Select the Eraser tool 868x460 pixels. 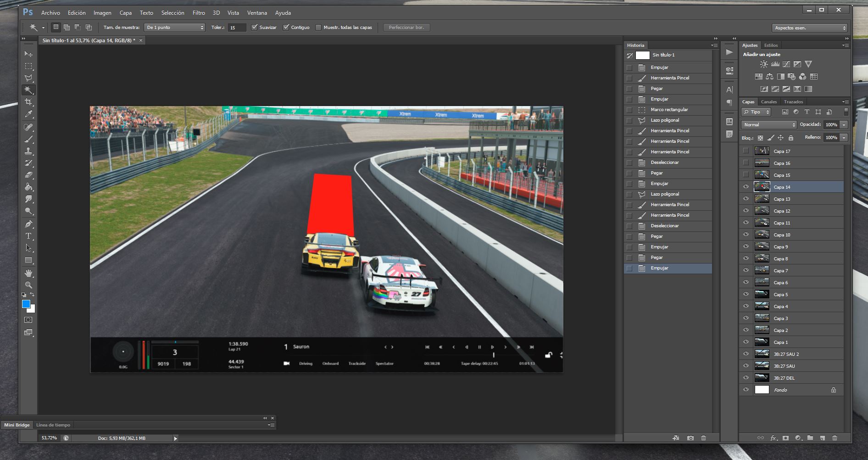tap(28, 175)
